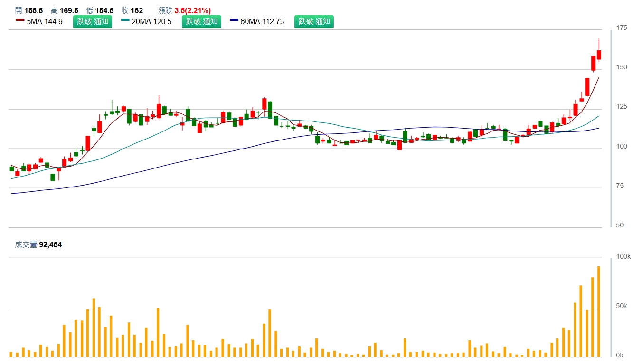
Task: Click the dark red 5MA legend line
Action: 20,21
